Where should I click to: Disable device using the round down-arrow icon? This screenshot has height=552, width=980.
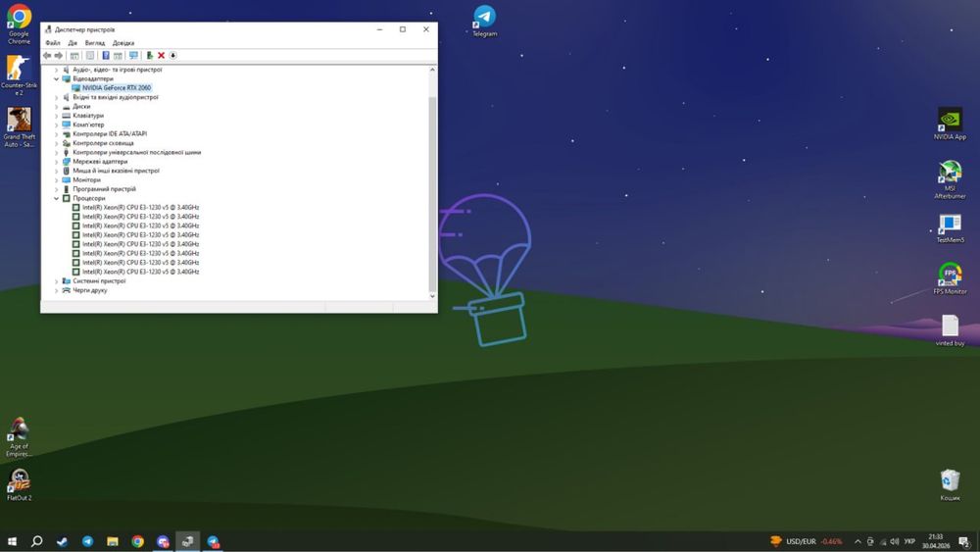173,56
